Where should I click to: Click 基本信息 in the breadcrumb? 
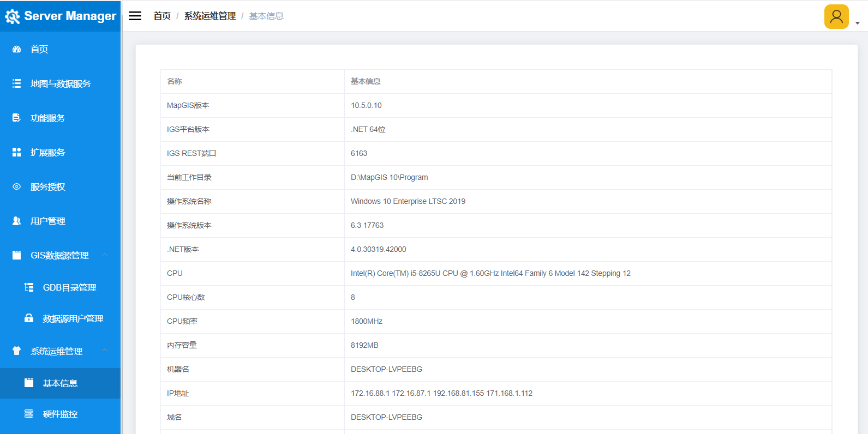pyautogui.click(x=266, y=16)
